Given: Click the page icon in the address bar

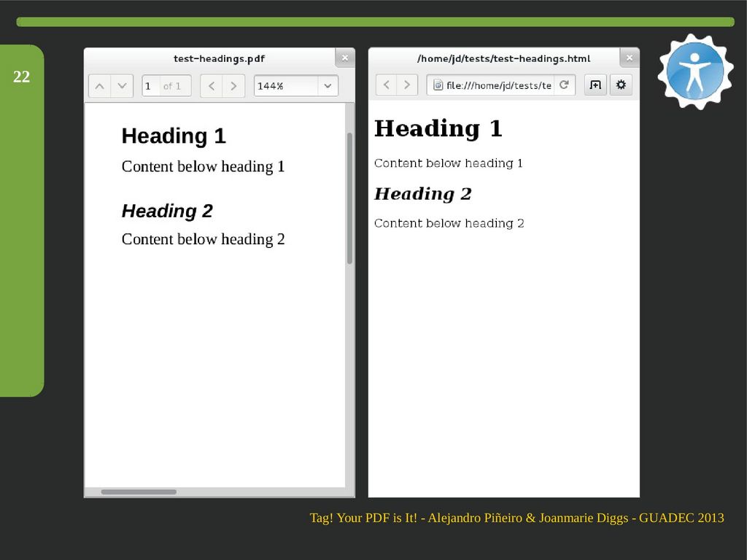Looking at the screenshot, I should coord(438,85).
